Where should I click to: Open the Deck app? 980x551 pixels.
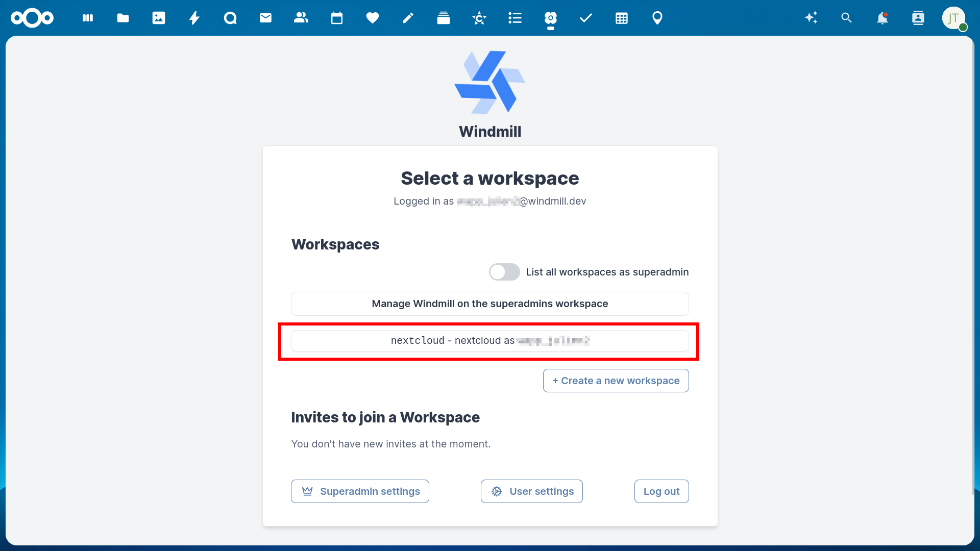coord(444,18)
